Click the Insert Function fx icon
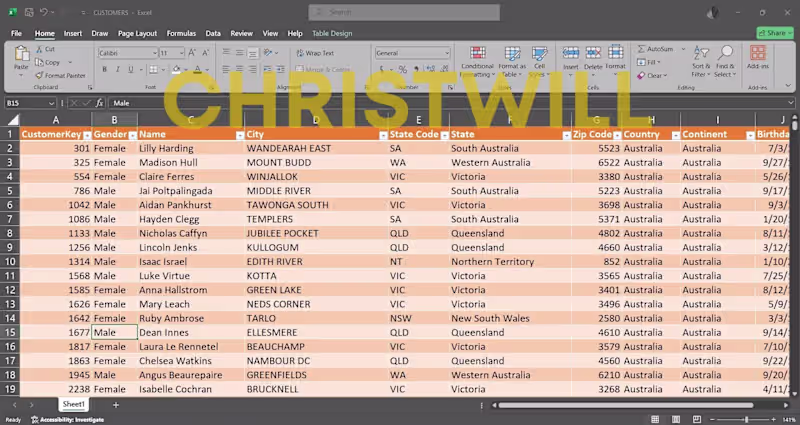The width and height of the screenshot is (800, 425). point(99,103)
